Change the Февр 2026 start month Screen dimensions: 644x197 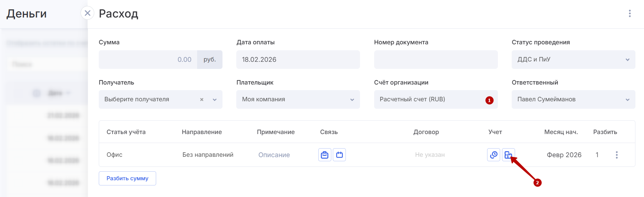564,155
